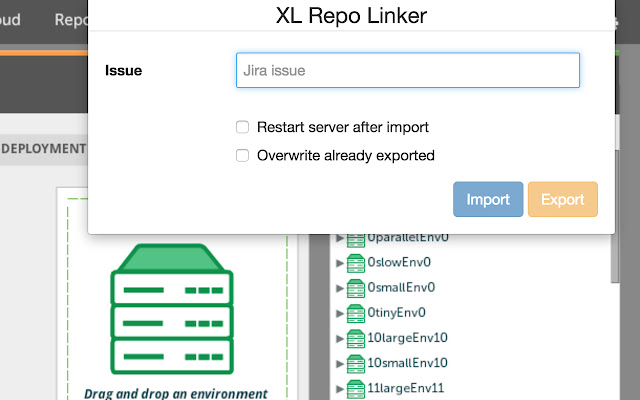This screenshot has width=640, height=400.
Task: Click the 0smallEnv0 environment name
Action: tap(401, 287)
